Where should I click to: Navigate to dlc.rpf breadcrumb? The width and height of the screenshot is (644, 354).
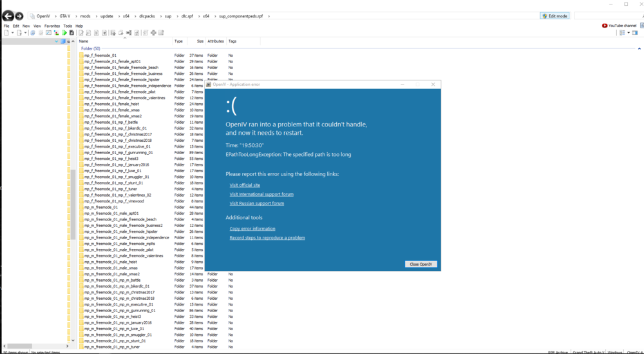click(187, 17)
